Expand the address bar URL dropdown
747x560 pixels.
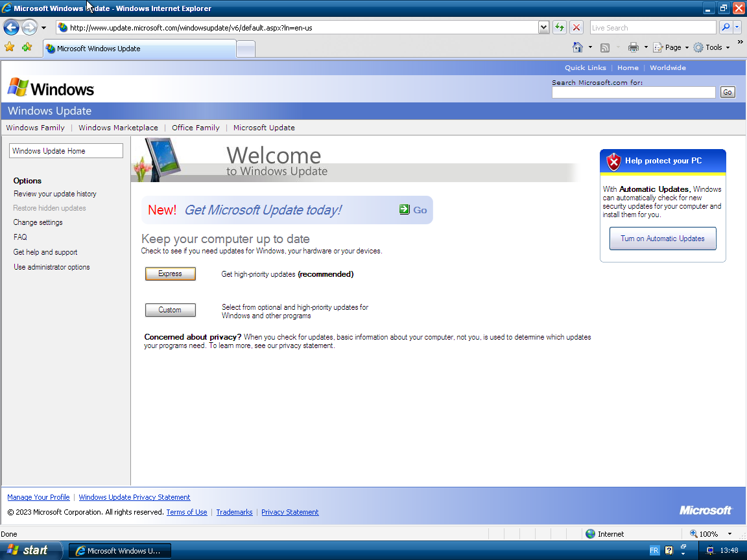pyautogui.click(x=543, y=28)
